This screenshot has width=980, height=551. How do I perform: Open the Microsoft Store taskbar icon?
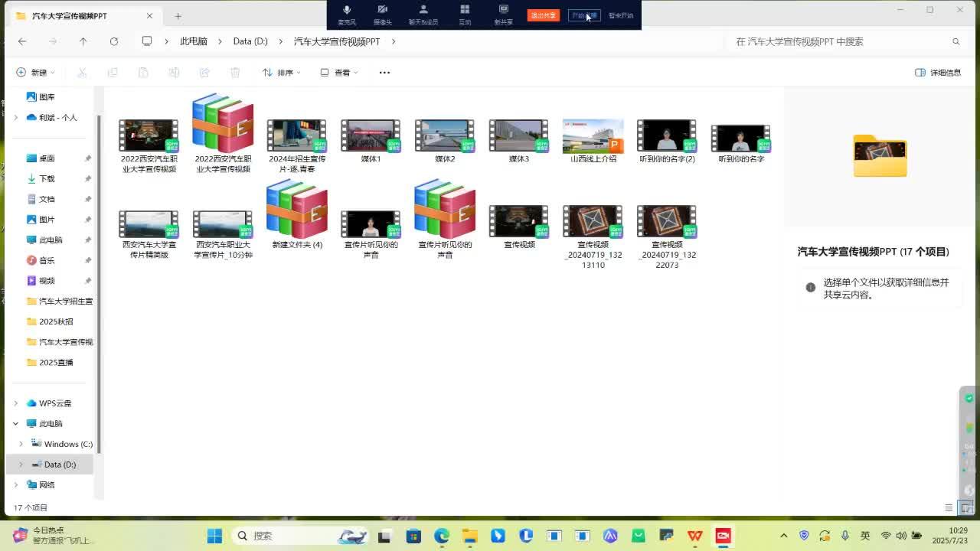[x=413, y=536]
